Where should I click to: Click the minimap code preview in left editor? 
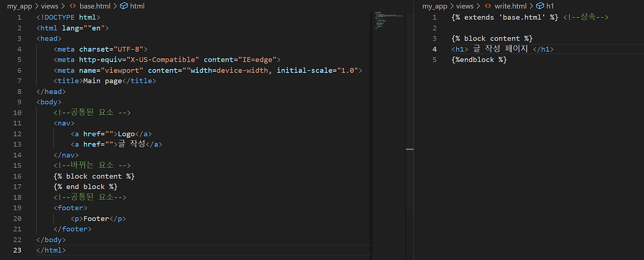(388, 20)
